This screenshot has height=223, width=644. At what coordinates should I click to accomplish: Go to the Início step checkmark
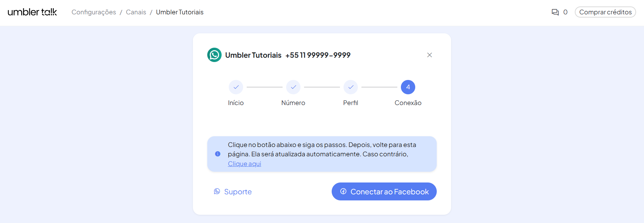[236, 87]
